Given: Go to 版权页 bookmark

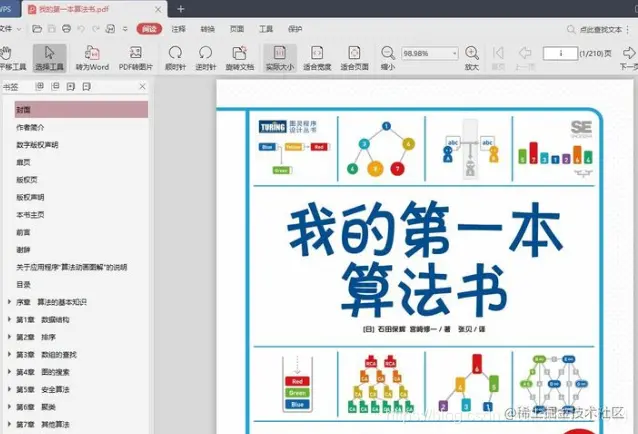Looking at the screenshot, I should (x=27, y=180).
